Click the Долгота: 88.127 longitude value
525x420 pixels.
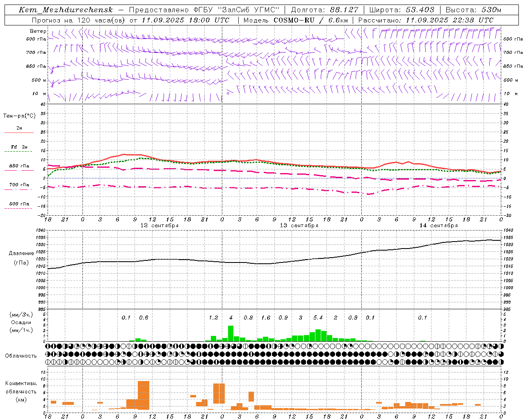tap(324, 10)
